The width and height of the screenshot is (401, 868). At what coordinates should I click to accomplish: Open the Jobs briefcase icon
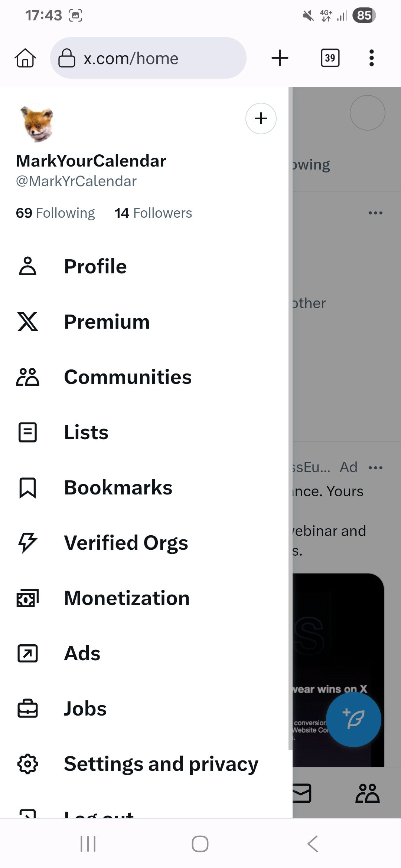(x=28, y=708)
